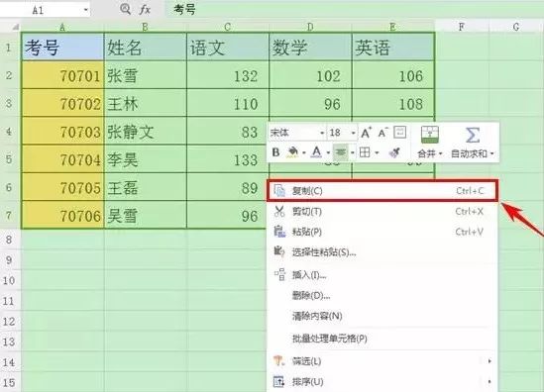The width and height of the screenshot is (544, 392).
Task: Click the scissors icon beside 剪切(T)
Action: point(279,211)
